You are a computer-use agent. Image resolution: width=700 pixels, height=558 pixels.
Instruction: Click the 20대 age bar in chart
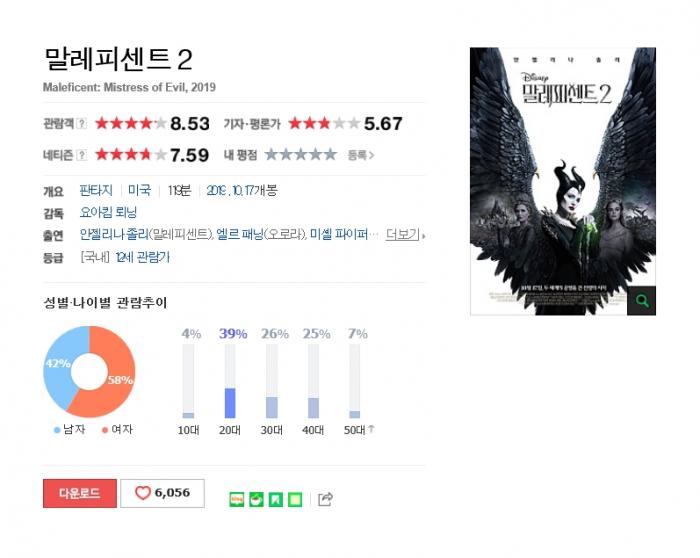click(x=230, y=381)
